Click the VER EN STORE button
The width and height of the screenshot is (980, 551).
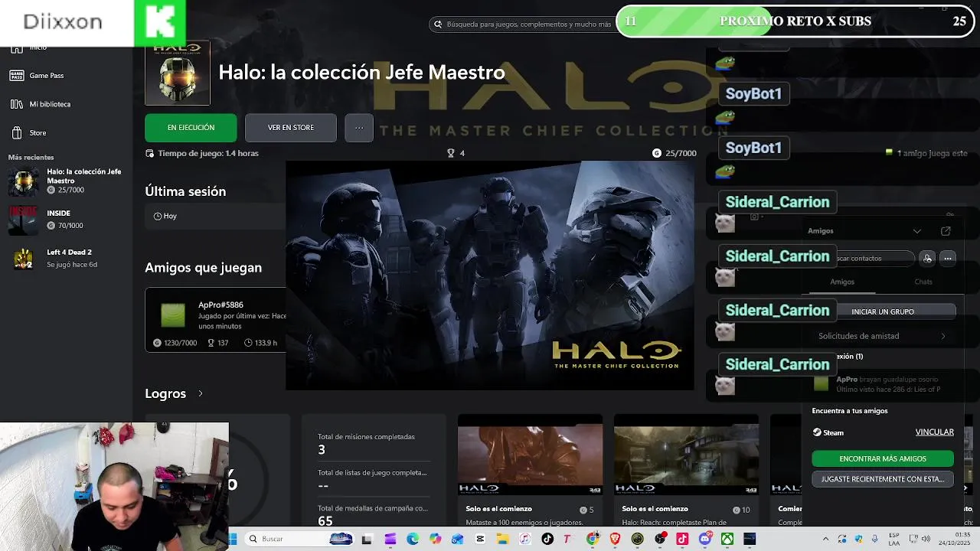pyautogui.click(x=291, y=128)
